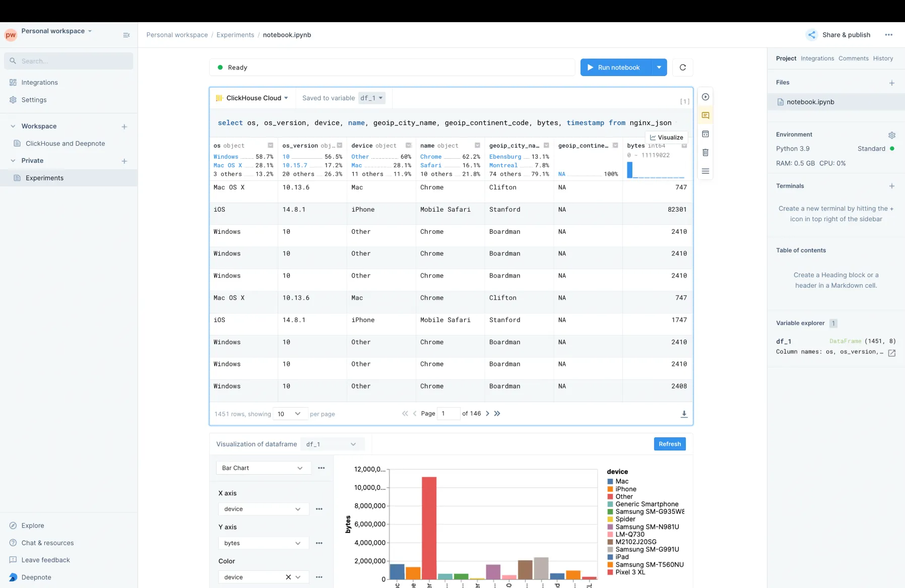Open the cell comments icon
Viewport: 905px width, 588px height.
pos(705,115)
